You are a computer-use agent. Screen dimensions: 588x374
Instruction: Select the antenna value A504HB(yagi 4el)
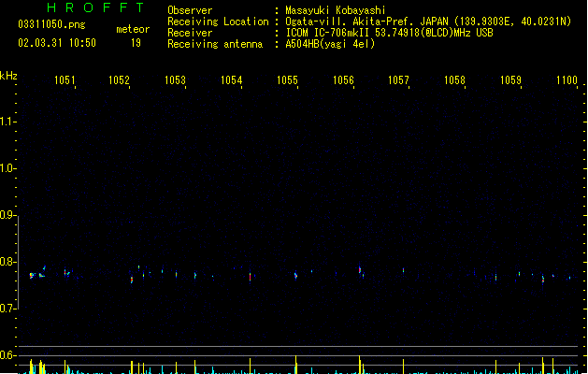click(330, 44)
